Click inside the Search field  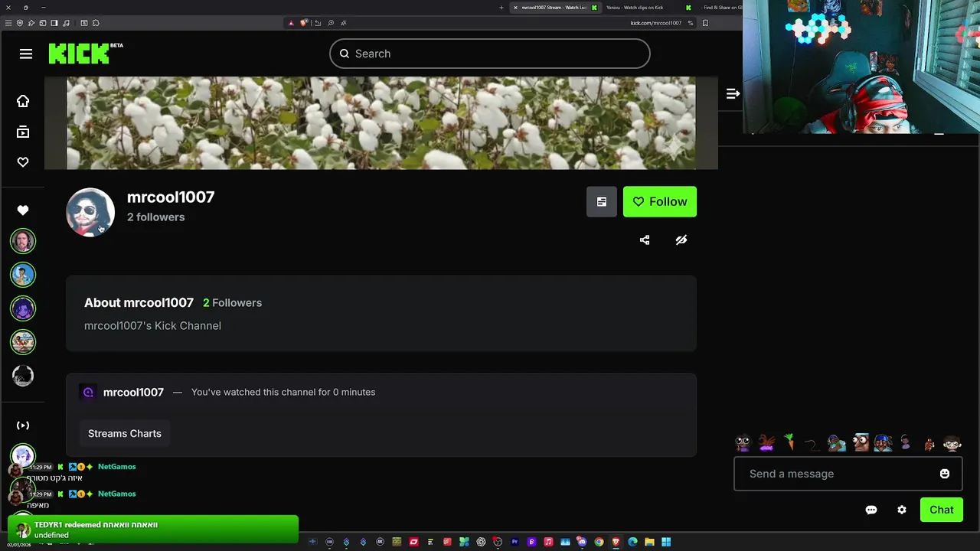[x=490, y=54]
